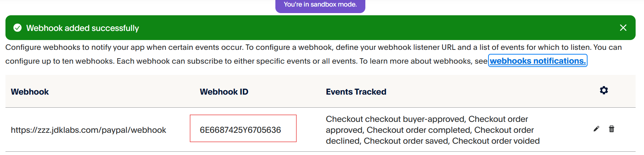Screen dimensions: 644x155
Task: Select the Webhook ID column header
Action: point(224,92)
